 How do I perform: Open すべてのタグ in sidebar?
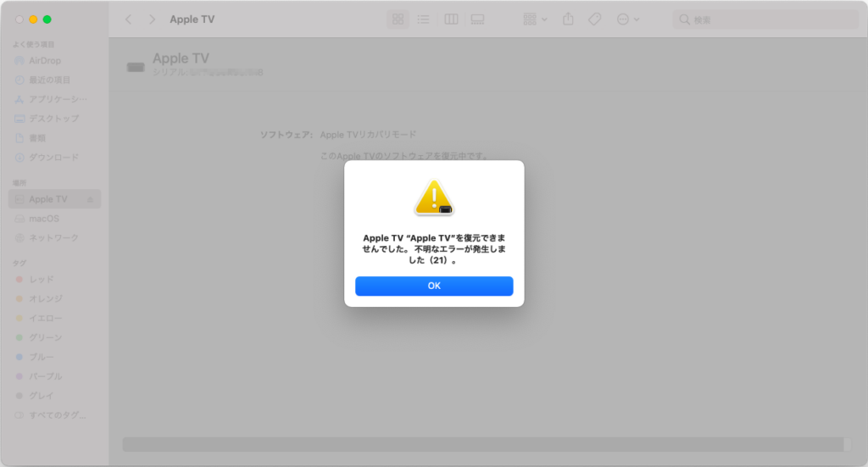pos(58,415)
